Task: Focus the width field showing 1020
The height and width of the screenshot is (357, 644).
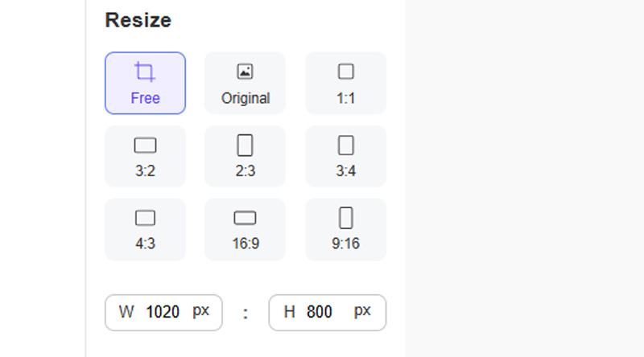Action: (164, 313)
